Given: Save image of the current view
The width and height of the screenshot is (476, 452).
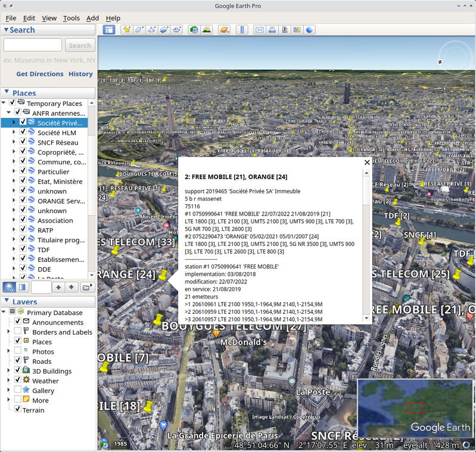Looking at the screenshot, I should click(x=284, y=30).
